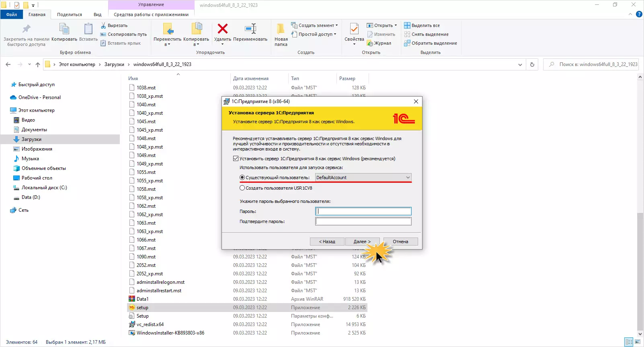
Task: Click Скопировать путь in the ribbon
Action: tap(123, 34)
